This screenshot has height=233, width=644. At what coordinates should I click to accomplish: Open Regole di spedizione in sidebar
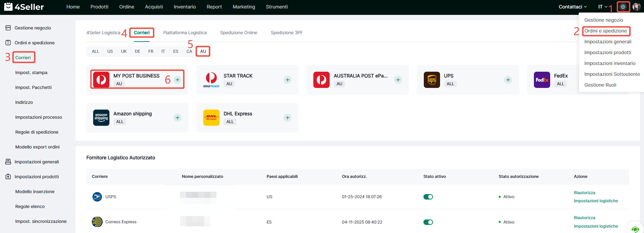(x=37, y=132)
